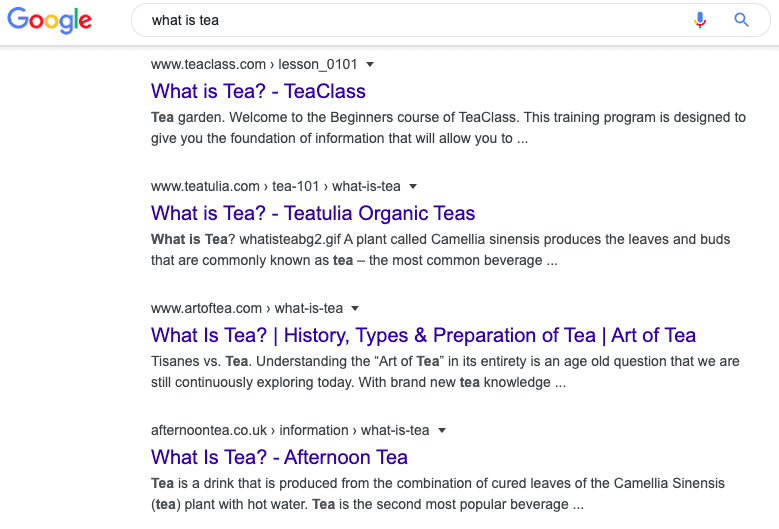Open 'What is Tea? - Teatulia Organic Teas' result
The width and height of the screenshot is (779, 529).
[x=313, y=213]
